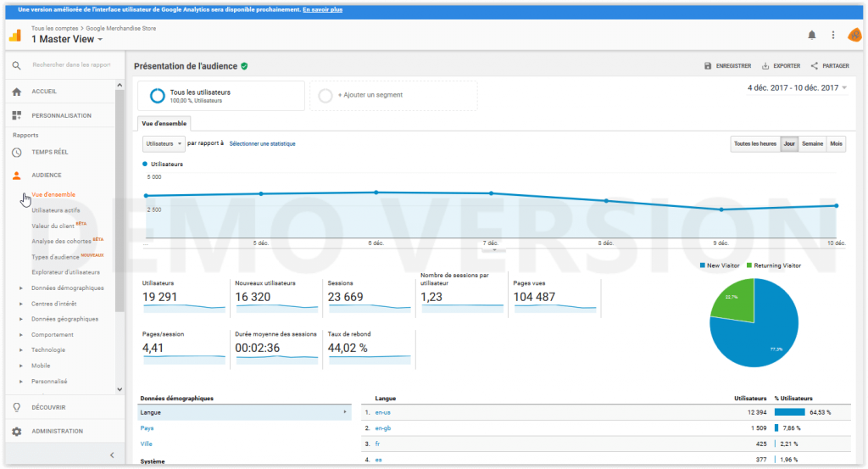Open Utilisateurs actifs report in sidebar
This screenshot has height=469, width=868.
tap(55, 210)
